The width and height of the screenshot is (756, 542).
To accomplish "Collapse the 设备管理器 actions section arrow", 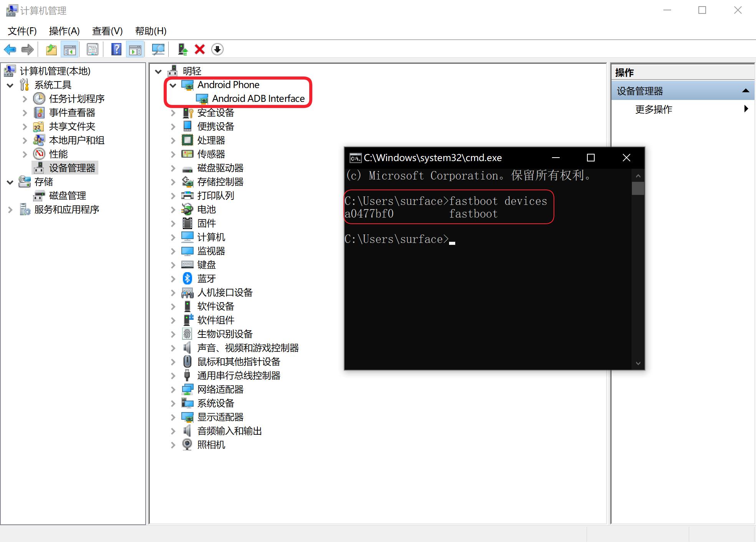I will [x=745, y=91].
